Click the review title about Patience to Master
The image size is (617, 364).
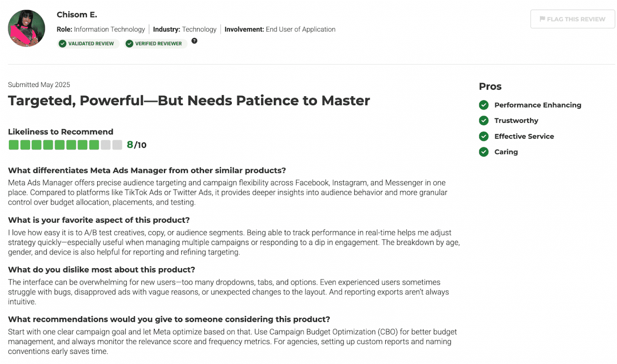click(x=189, y=101)
